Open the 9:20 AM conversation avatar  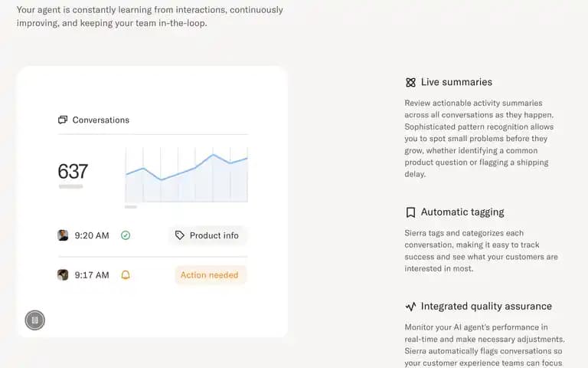tap(63, 235)
